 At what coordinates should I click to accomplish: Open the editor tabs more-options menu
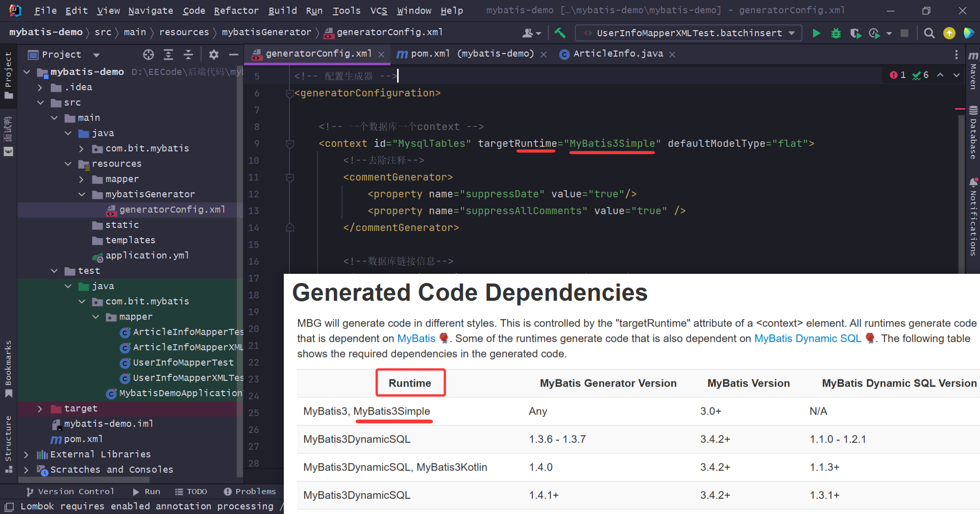click(957, 55)
